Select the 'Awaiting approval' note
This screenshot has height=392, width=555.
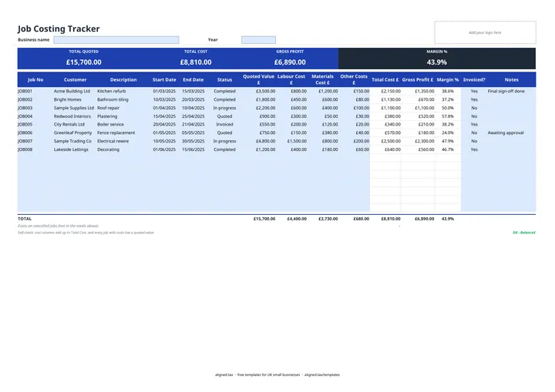coord(506,133)
